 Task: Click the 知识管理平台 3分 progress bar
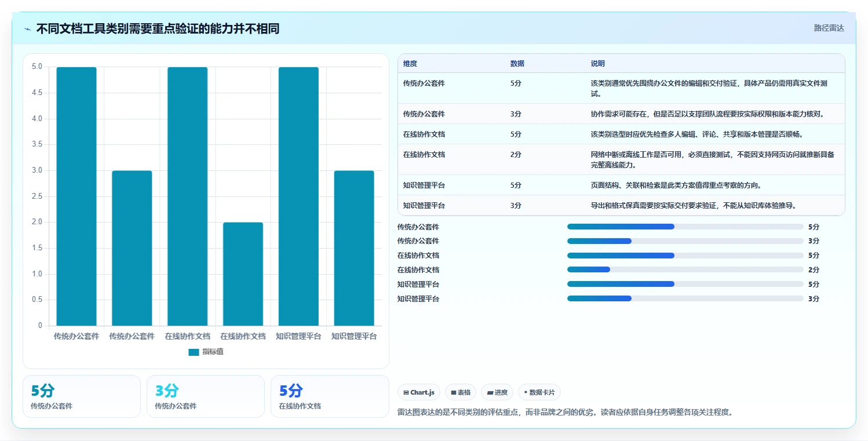point(685,298)
